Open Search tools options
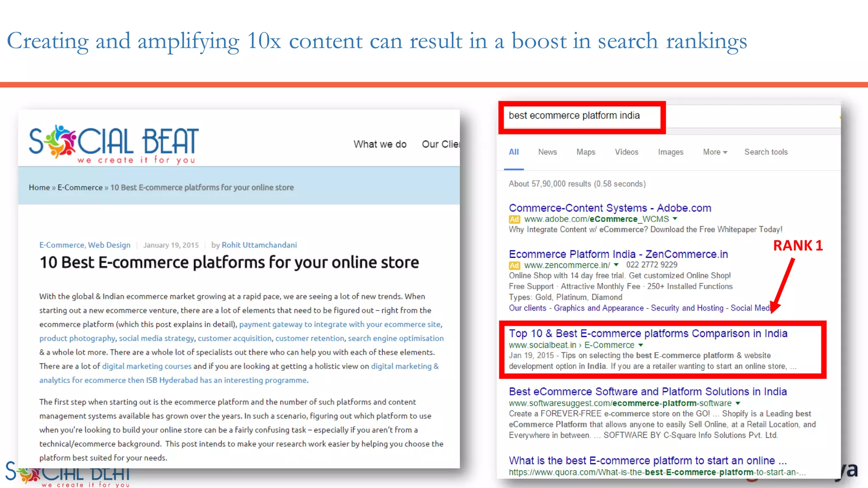This screenshot has height=488, width=868. [766, 152]
